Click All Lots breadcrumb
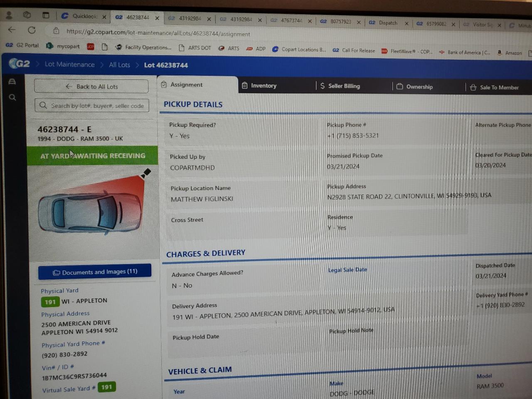This screenshot has width=532, height=399. tap(119, 65)
